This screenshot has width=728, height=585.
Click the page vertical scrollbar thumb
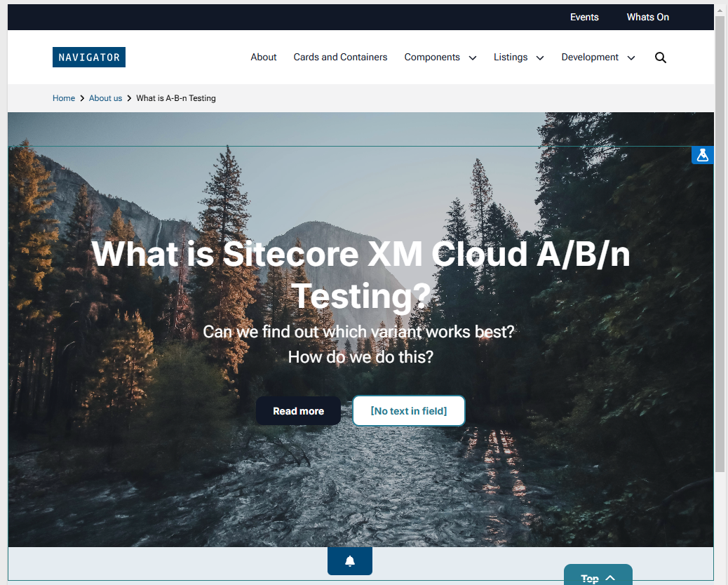(720, 245)
